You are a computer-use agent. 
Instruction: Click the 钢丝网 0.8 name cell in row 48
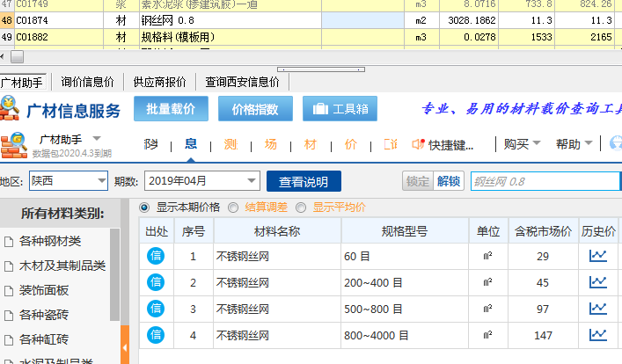point(231,20)
